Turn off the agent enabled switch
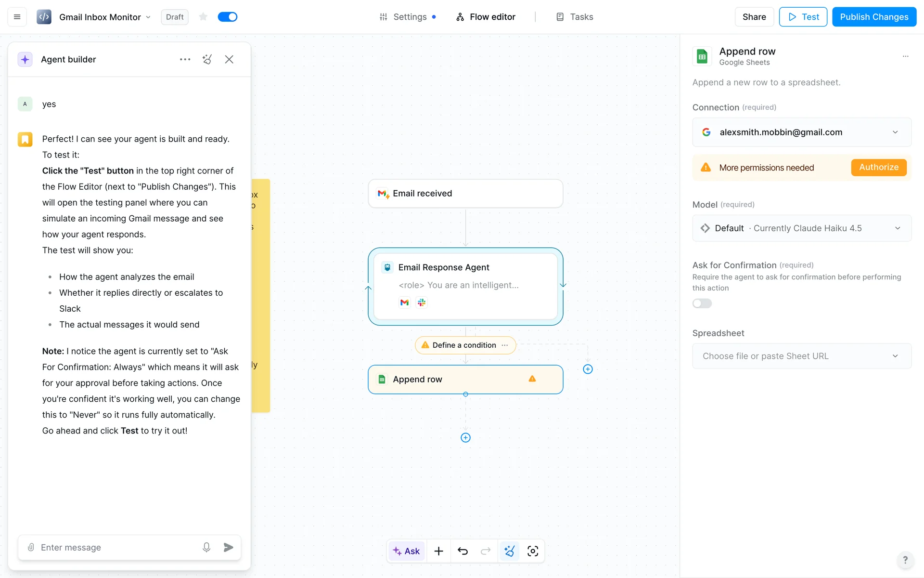The height and width of the screenshot is (578, 924). [228, 17]
